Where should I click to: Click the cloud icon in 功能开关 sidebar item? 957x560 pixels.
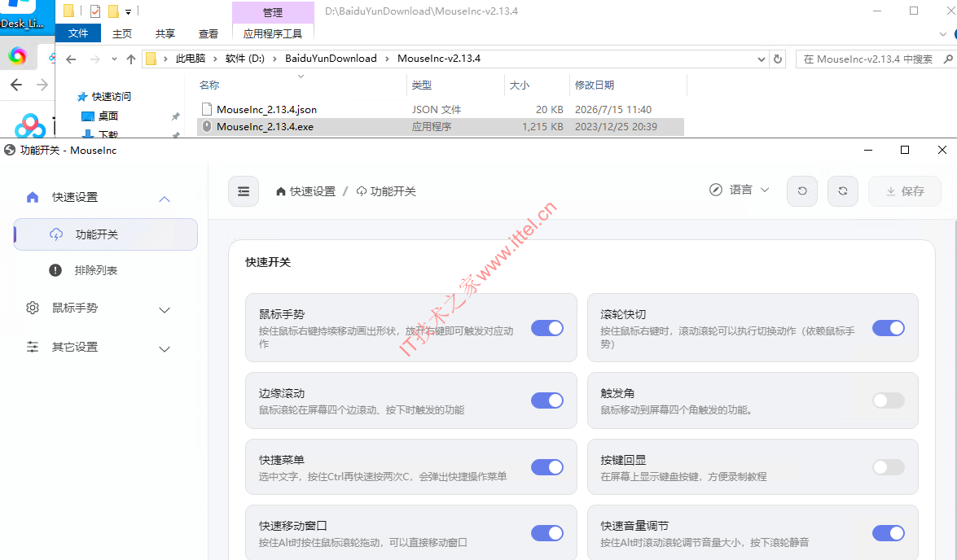point(56,234)
